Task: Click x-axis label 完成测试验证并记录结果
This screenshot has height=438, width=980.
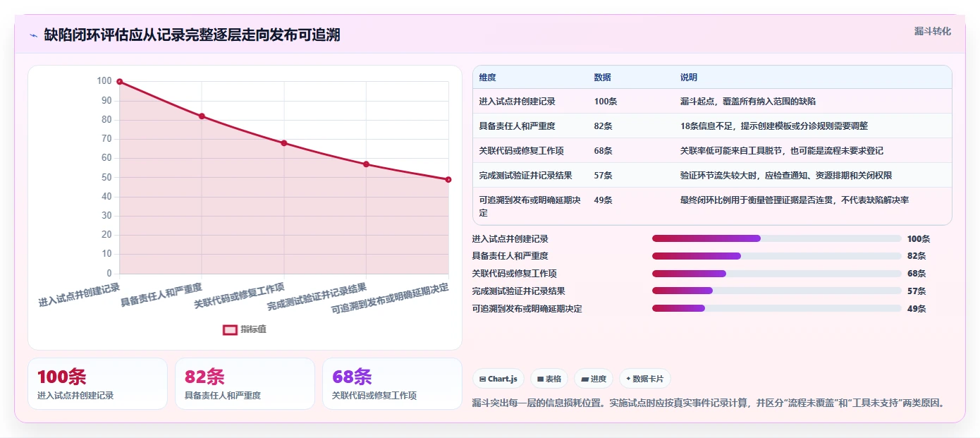Action: [317, 297]
